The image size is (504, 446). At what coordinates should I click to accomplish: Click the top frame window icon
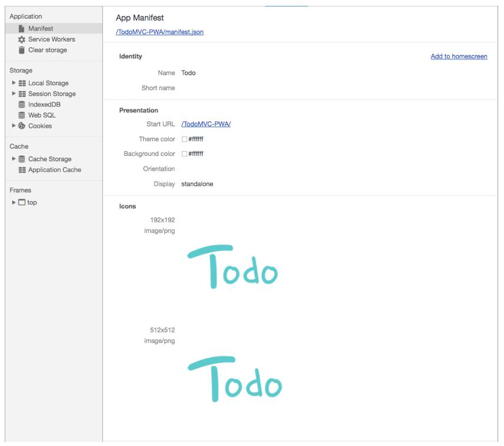[x=22, y=202]
